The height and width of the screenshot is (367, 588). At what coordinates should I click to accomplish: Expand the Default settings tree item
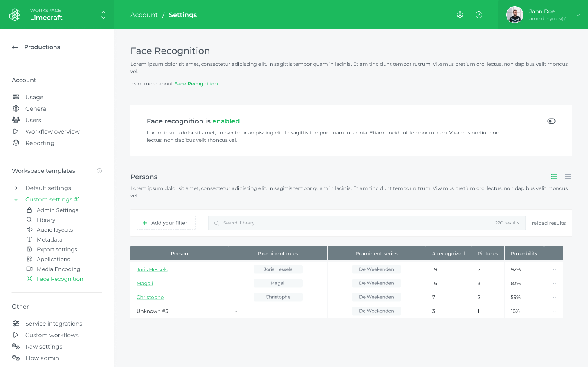[x=16, y=188]
